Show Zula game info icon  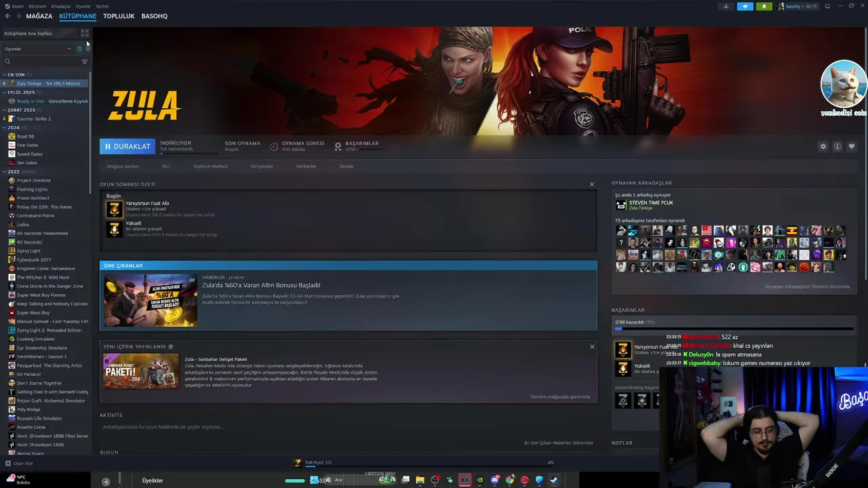click(x=837, y=146)
